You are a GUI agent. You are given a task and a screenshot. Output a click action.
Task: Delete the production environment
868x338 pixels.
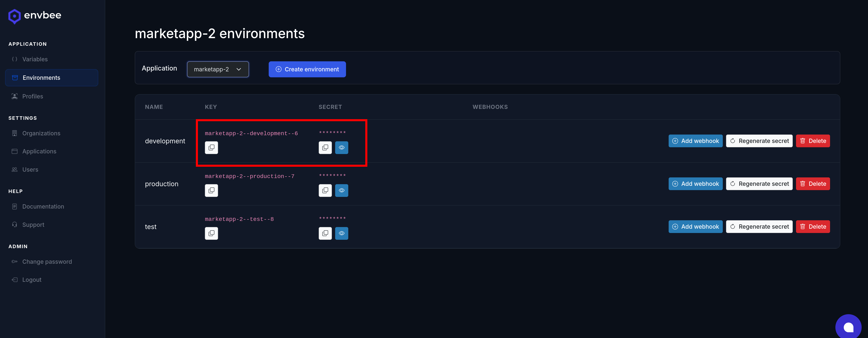pos(813,184)
